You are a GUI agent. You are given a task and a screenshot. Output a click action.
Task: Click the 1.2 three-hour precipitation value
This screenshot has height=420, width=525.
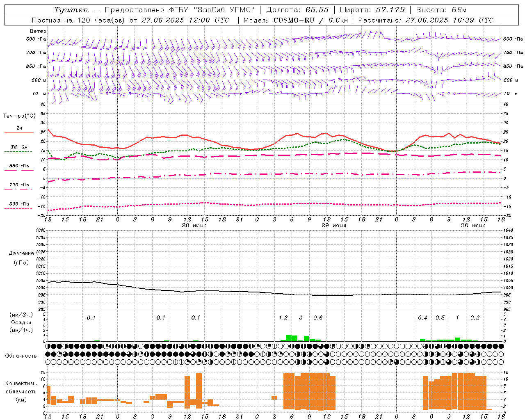coord(283,318)
